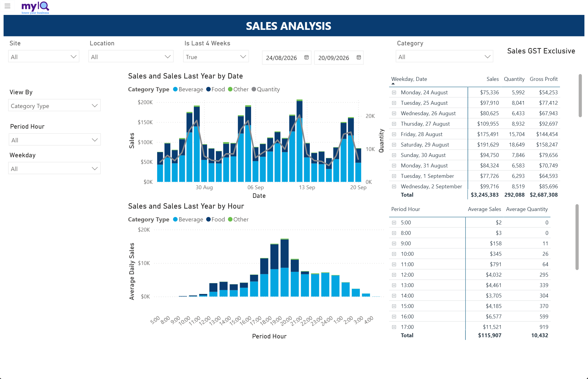This screenshot has width=588, height=379.
Task: Expand the 12:00 period hour row
Action: coord(394,275)
